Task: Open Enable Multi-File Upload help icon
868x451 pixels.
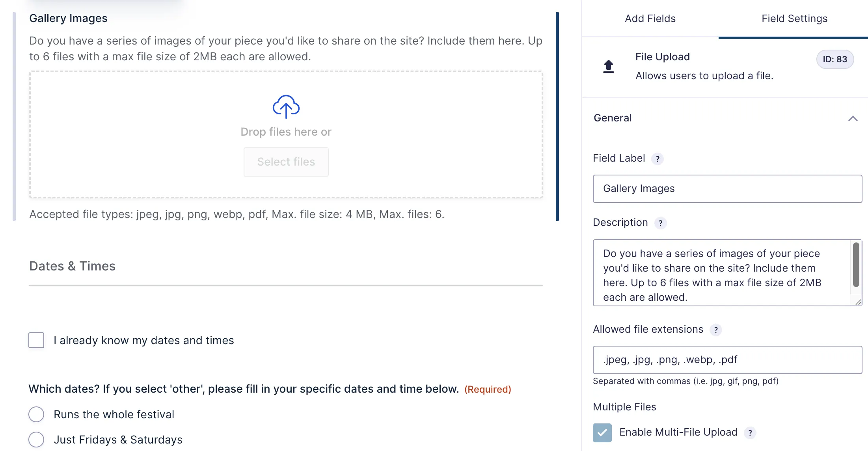Action: [750, 433]
